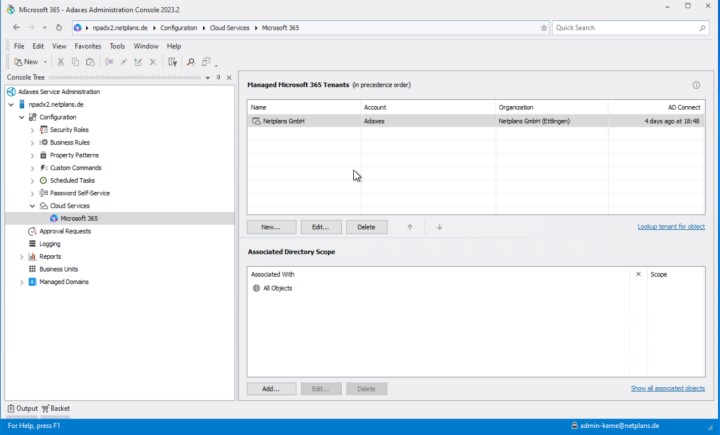Open Approval Requests in the console tree
Viewport: 720px width, 435px height.
(65, 231)
